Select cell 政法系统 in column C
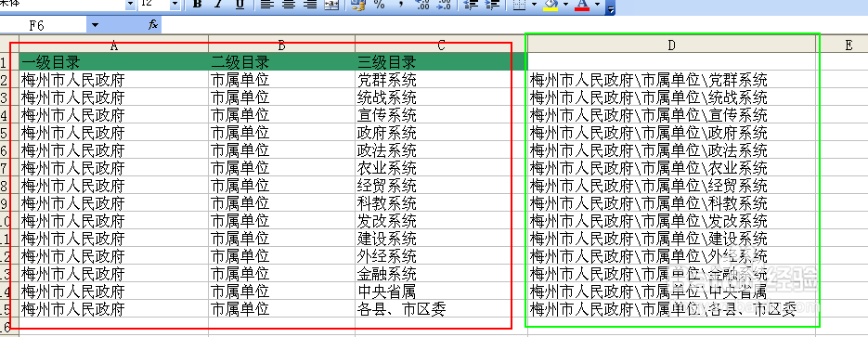 (x=441, y=150)
